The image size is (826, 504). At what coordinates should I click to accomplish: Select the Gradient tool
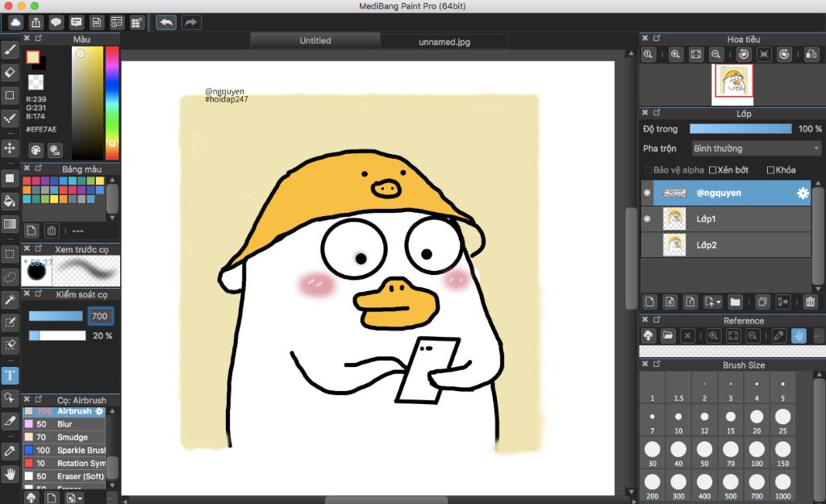tap(10, 224)
